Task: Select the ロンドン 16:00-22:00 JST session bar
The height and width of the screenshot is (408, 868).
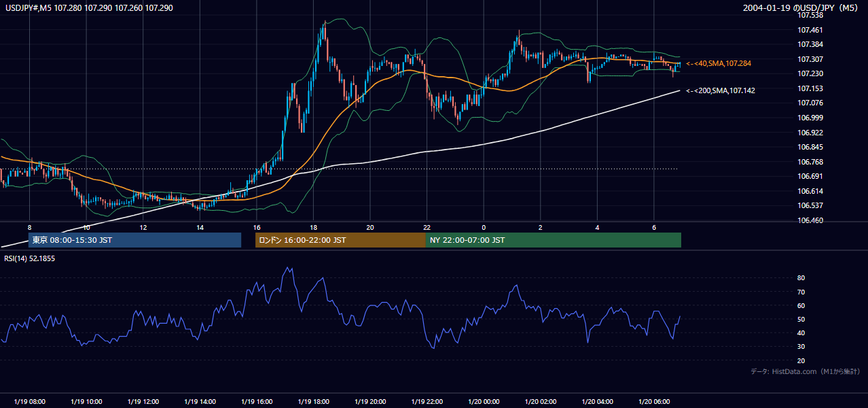Action: click(x=340, y=240)
